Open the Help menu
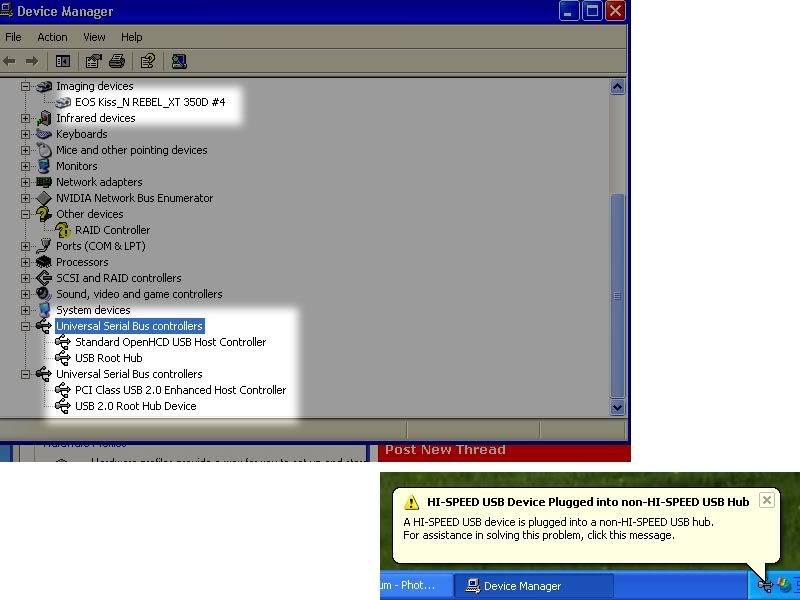This screenshot has width=800, height=600. point(132,37)
